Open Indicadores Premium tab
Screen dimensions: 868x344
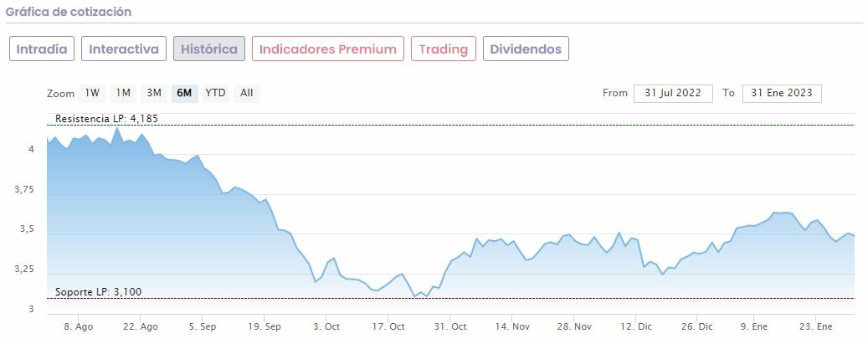(x=327, y=49)
